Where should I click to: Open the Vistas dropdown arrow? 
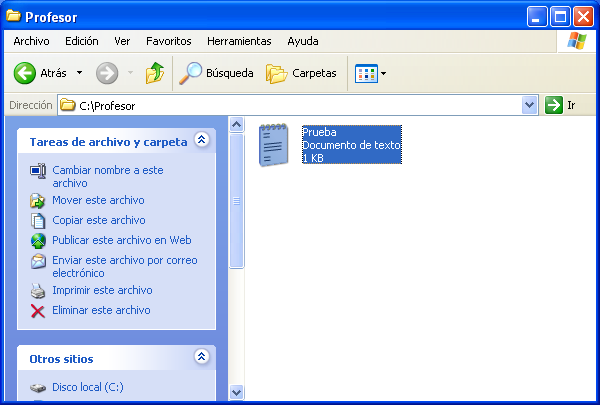[x=383, y=73]
